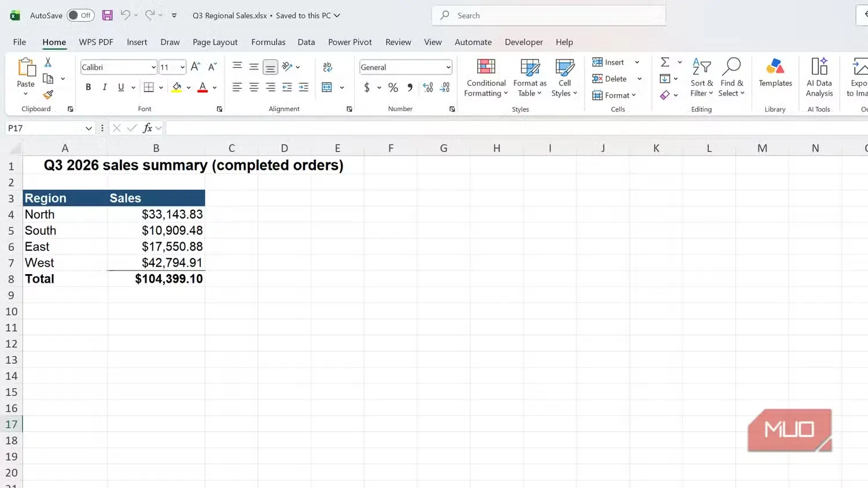
Task: Click the Wrap Text icon
Action: 328,67
